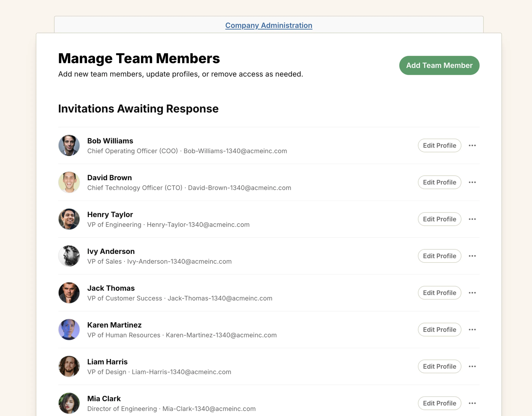Edit Bob Williams' profile
This screenshot has width=532, height=416.
pyautogui.click(x=439, y=145)
